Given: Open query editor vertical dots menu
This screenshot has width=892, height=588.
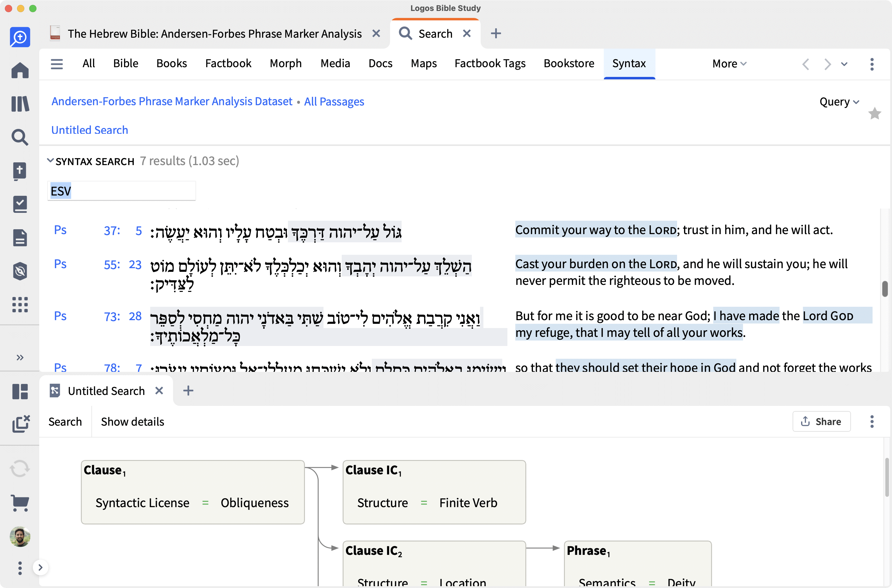Looking at the screenshot, I should 872,421.
